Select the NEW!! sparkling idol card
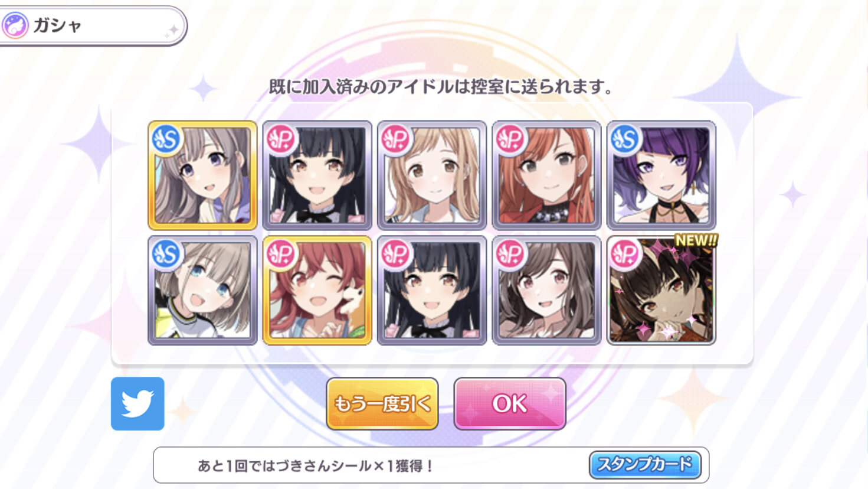This screenshot has width=868, height=489. (661, 290)
